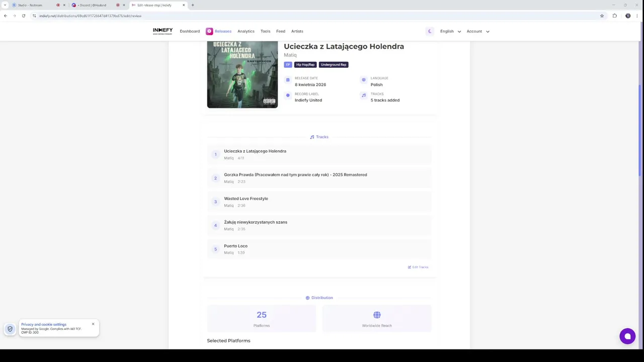Viewport: 644px width, 362px height.
Task: Click the Worldwide Reach globe icon
Action: (x=377, y=315)
